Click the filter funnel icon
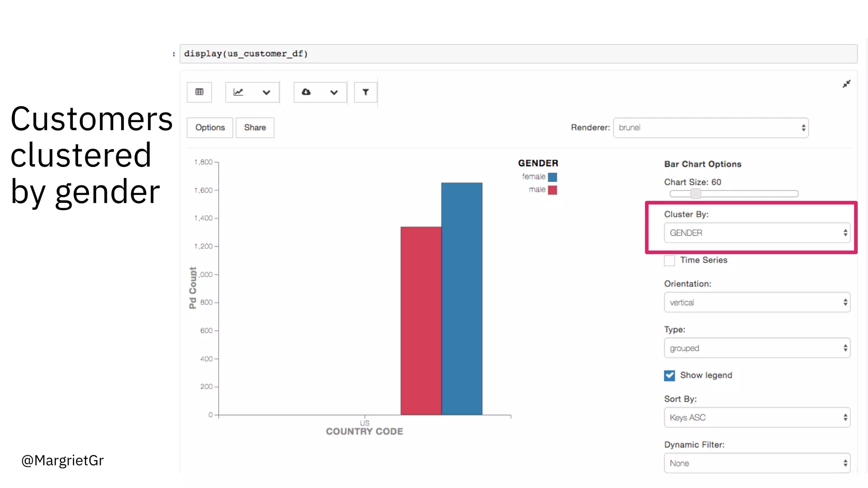The height and width of the screenshot is (488, 868). click(x=365, y=92)
